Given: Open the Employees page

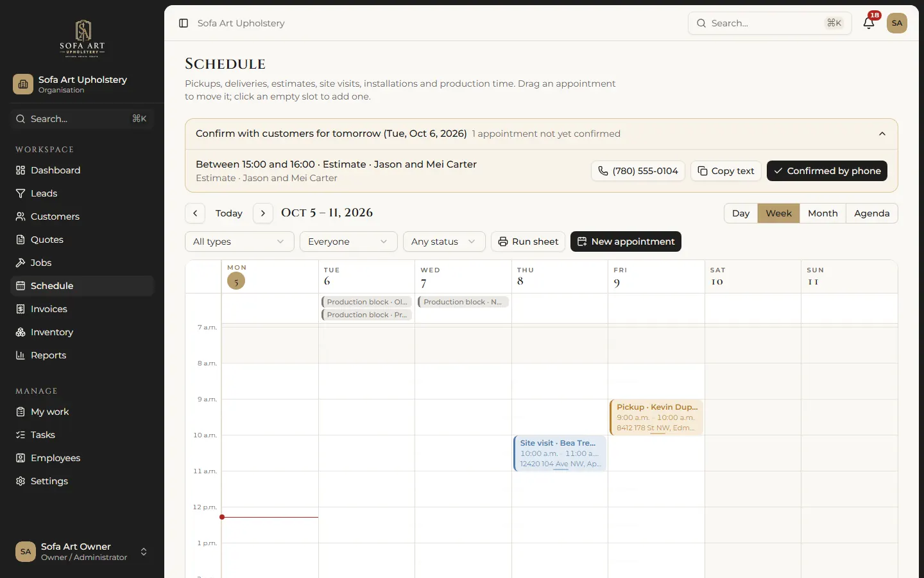Looking at the screenshot, I should [82, 458].
